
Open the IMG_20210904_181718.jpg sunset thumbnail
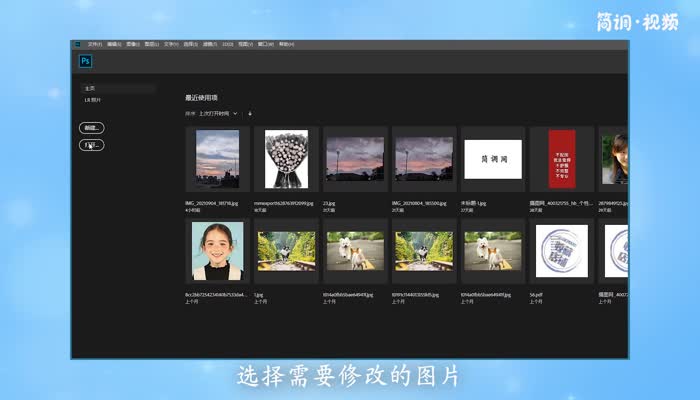pos(217,159)
